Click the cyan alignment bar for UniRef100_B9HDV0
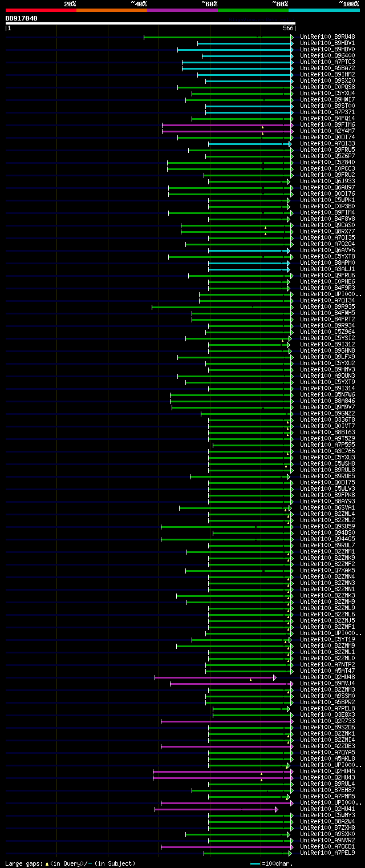The image size is (365, 868). tap(236, 50)
